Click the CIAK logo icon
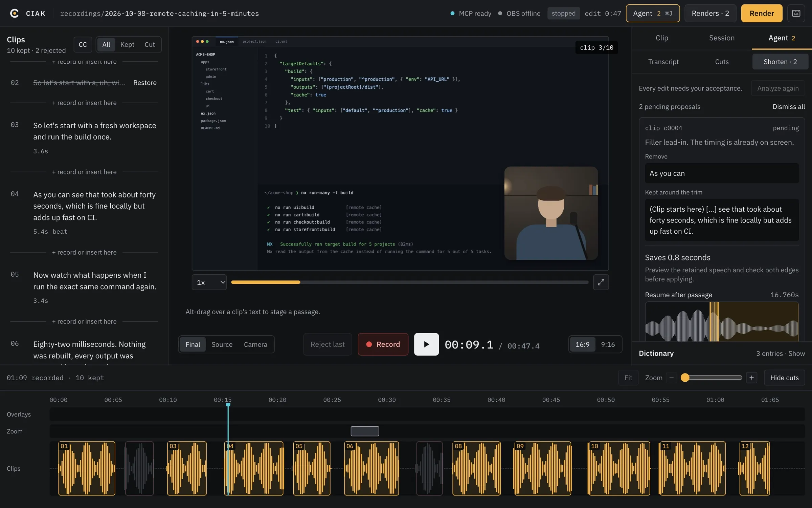This screenshot has height=508, width=812. pos(14,13)
